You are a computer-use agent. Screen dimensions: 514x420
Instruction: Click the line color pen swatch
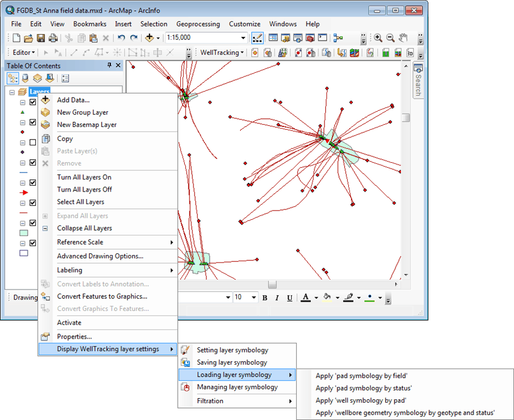coord(348,298)
